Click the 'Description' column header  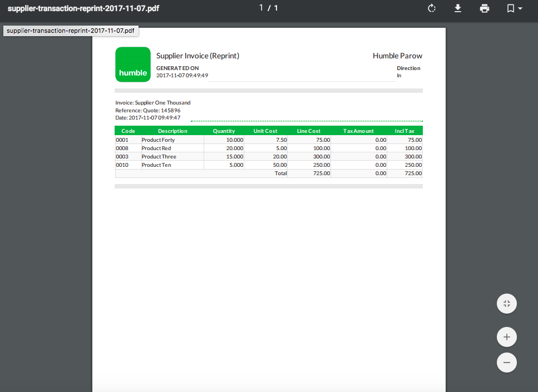(x=172, y=131)
